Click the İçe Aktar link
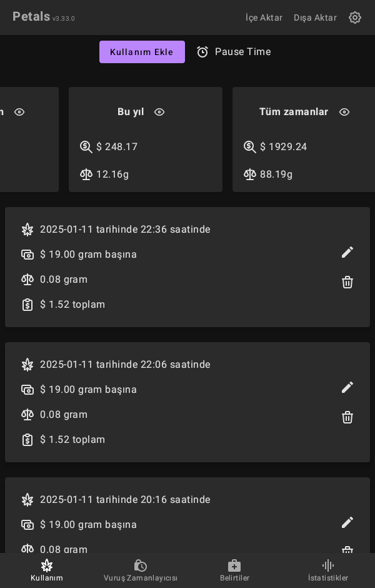This screenshot has width=375, height=588. (264, 18)
